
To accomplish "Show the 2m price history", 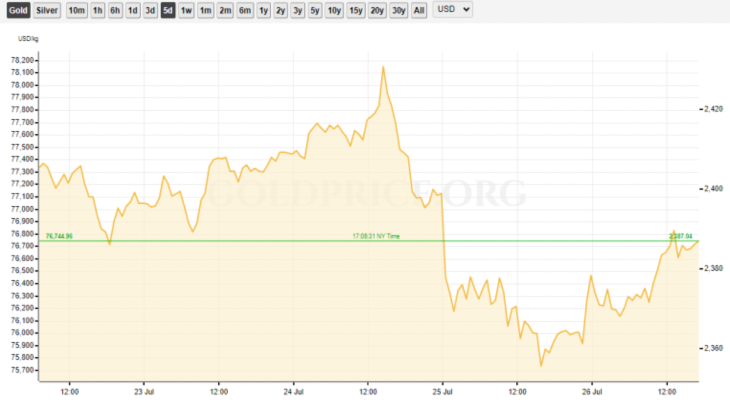I will (x=225, y=10).
